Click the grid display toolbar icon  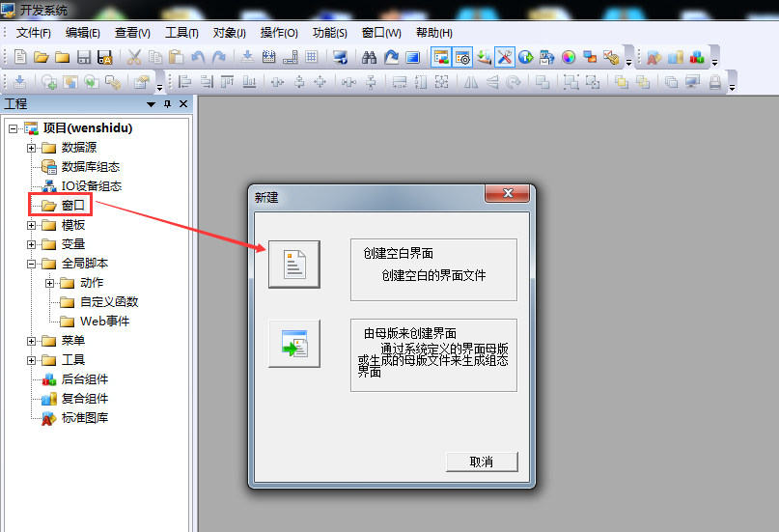[x=312, y=57]
